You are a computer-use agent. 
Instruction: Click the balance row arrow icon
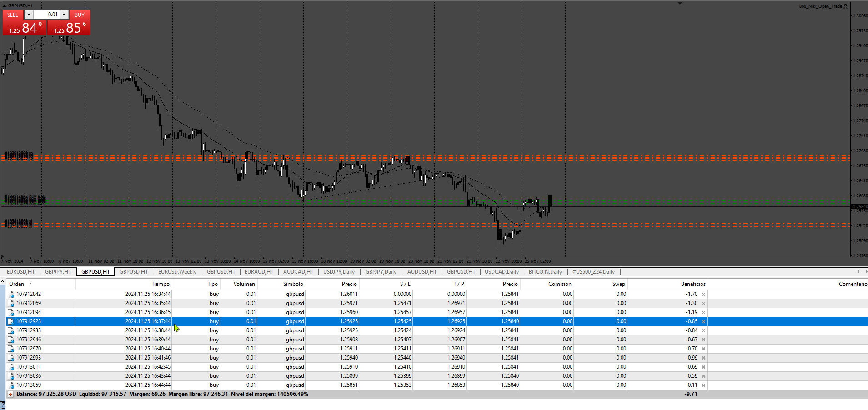pos(10,394)
